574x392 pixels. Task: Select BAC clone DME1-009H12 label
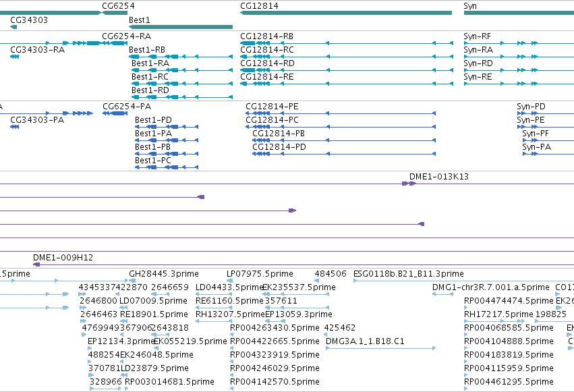(63, 257)
